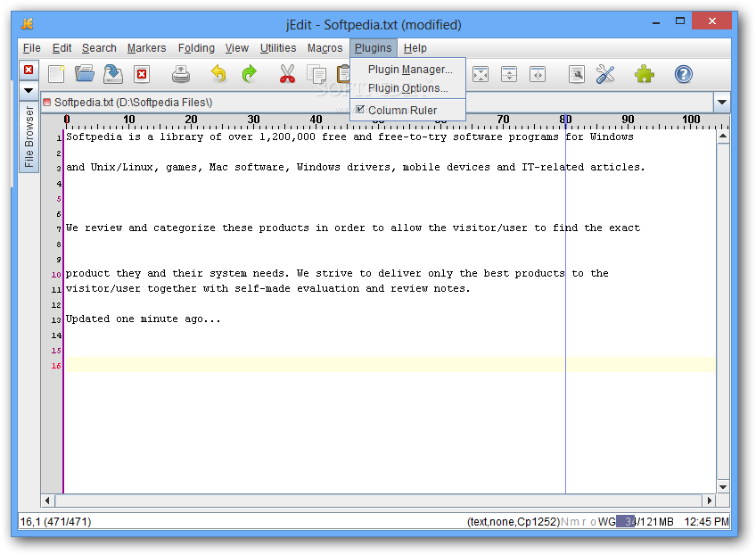Click scroll right arrow
The height and width of the screenshot is (555, 756).
[710, 501]
